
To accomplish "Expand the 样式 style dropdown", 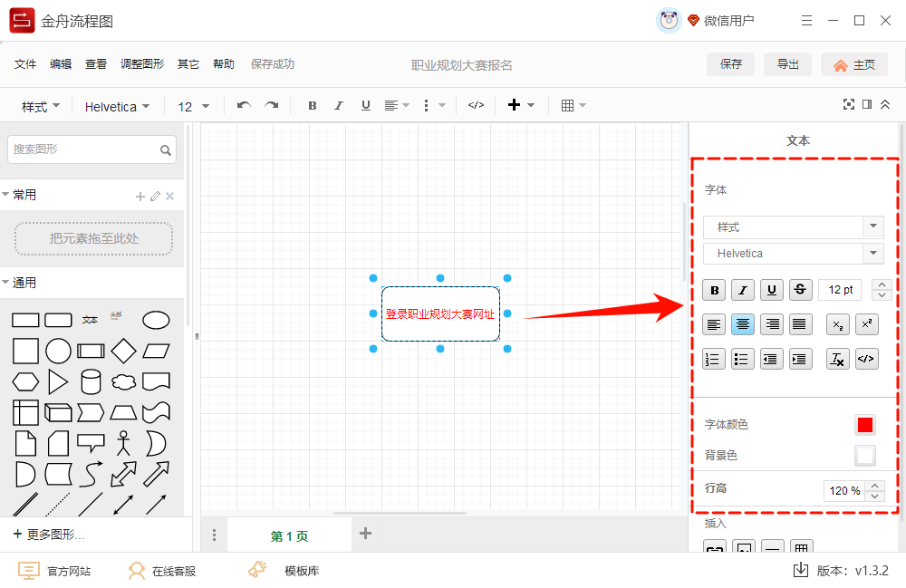I will tap(793, 227).
